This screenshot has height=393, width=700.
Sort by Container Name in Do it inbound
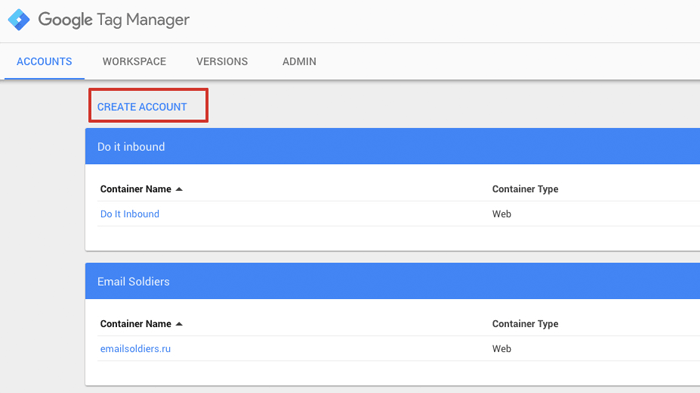pos(141,189)
